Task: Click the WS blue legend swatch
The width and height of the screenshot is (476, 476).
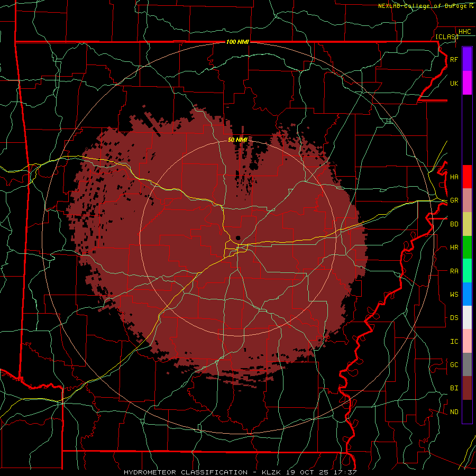Action: (x=467, y=294)
